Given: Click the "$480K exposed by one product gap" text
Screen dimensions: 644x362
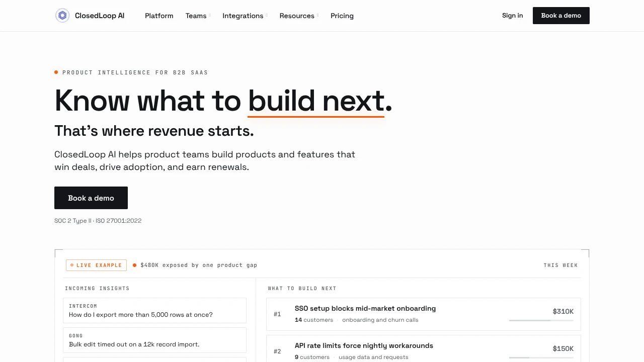Looking at the screenshot, I should (199, 265).
